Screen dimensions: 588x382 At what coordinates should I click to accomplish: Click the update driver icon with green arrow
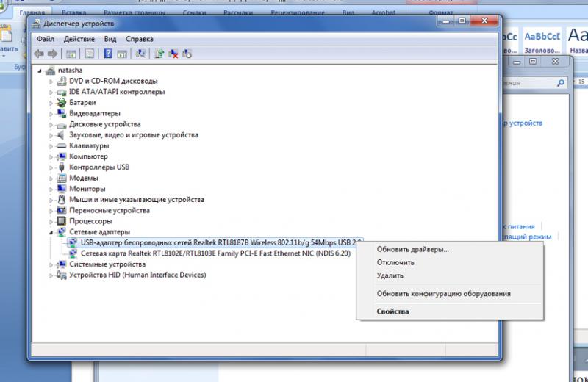(159, 54)
